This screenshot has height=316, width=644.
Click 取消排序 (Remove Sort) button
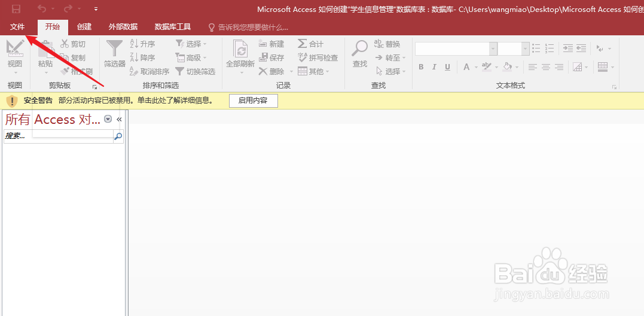pyautogui.click(x=149, y=71)
